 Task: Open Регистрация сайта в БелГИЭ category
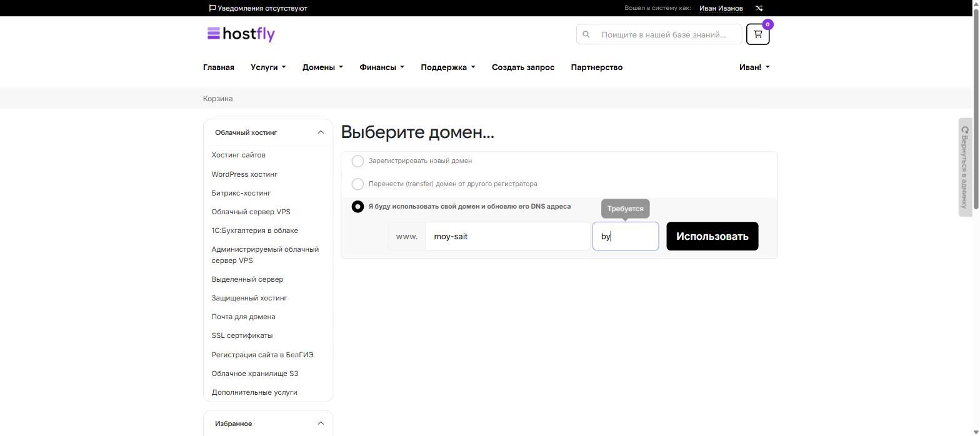[262, 355]
